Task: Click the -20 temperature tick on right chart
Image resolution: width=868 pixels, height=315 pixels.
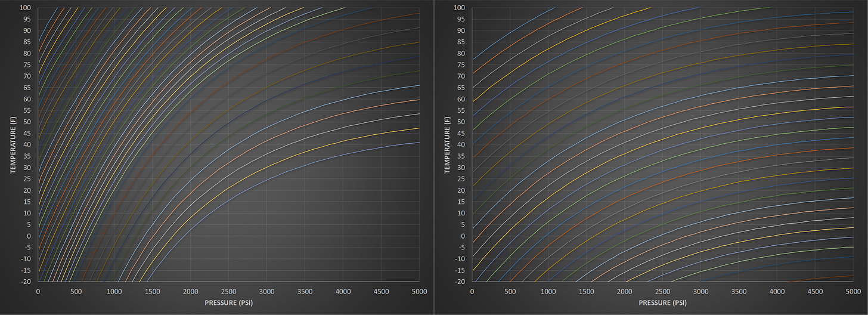Action: tap(458, 282)
